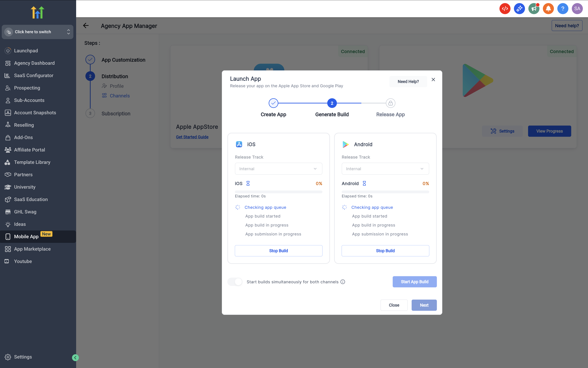Open the SA user avatar
The height and width of the screenshot is (368, 588).
[577, 9]
